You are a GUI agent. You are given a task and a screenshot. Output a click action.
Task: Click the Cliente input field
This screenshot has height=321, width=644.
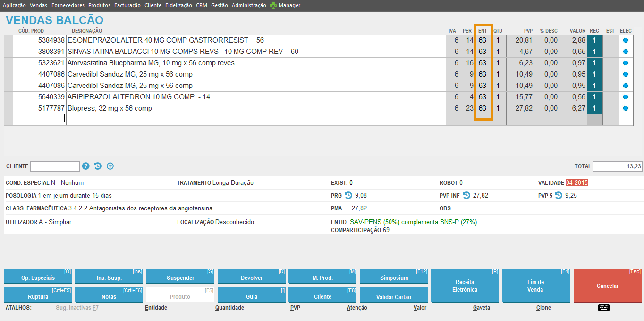(x=55, y=166)
